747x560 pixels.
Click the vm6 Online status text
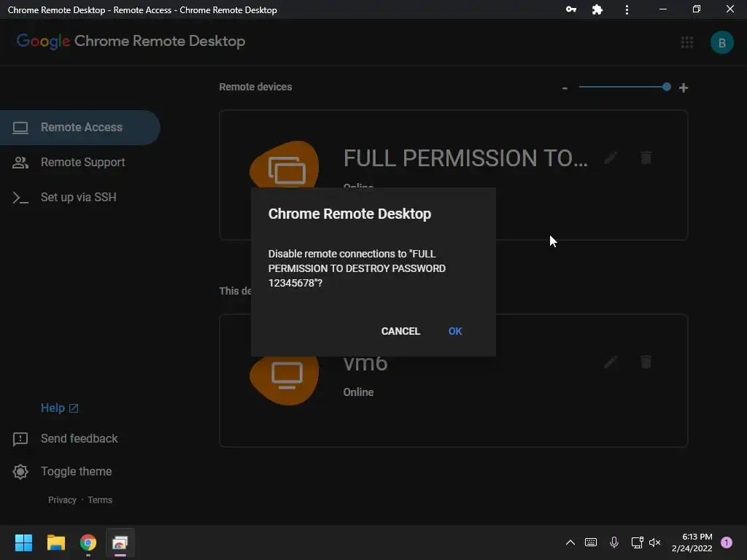(x=358, y=392)
